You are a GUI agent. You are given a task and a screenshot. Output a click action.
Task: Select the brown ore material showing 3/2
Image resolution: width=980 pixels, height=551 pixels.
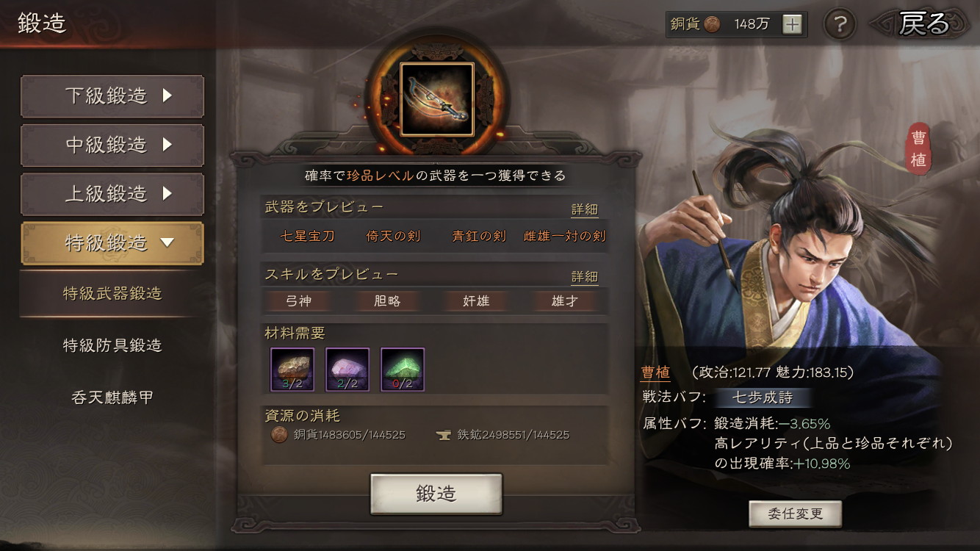pos(292,370)
